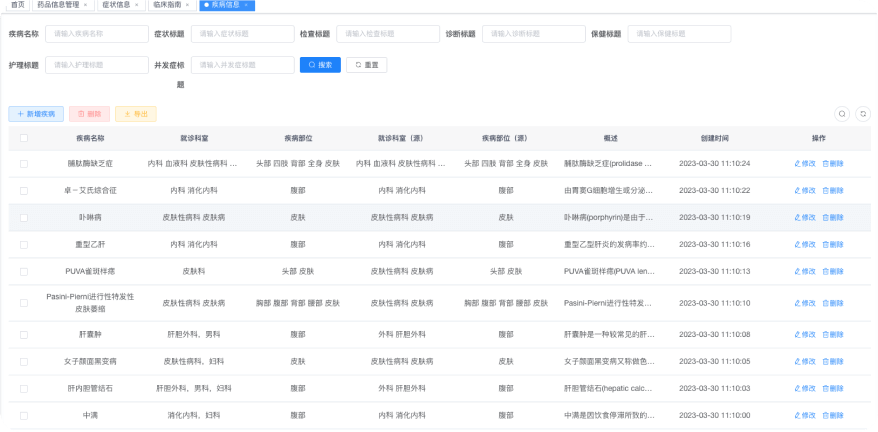The width and height of the screenshot is (878, 432).
Task: Click the 重置 button
Action: click(x=367, y=65)
